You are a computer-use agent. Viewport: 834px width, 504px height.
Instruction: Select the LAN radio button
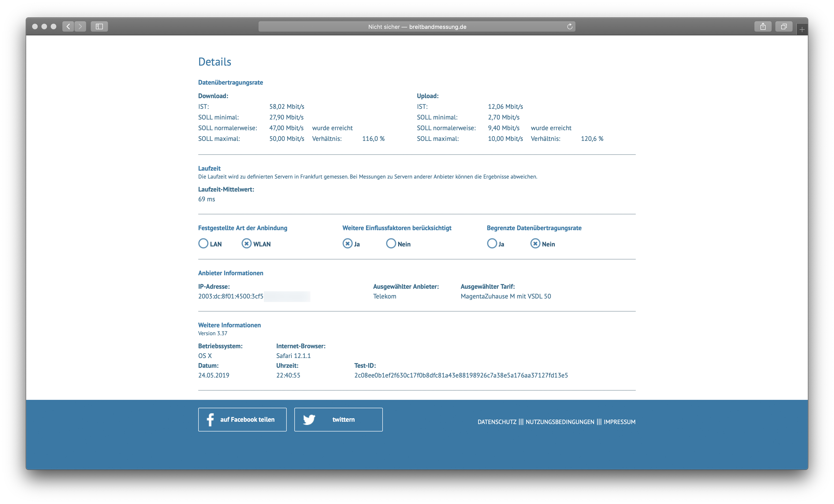coord(203,244)
